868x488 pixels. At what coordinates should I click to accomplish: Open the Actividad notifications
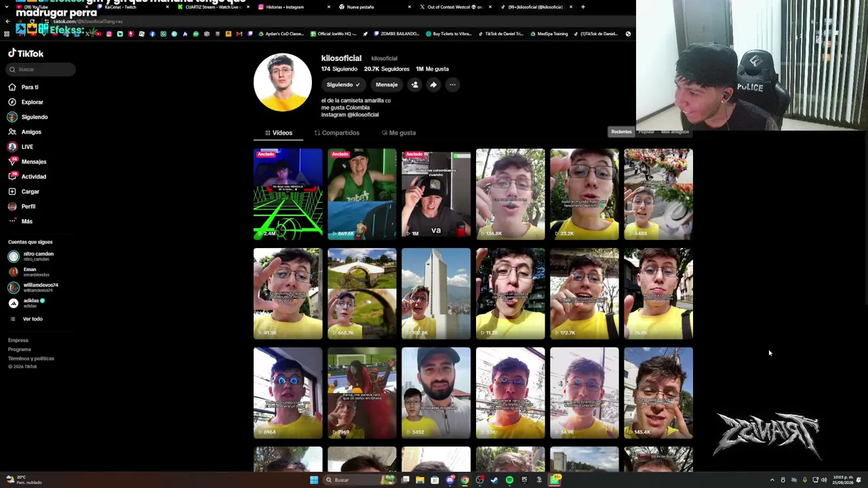(27, 177)
